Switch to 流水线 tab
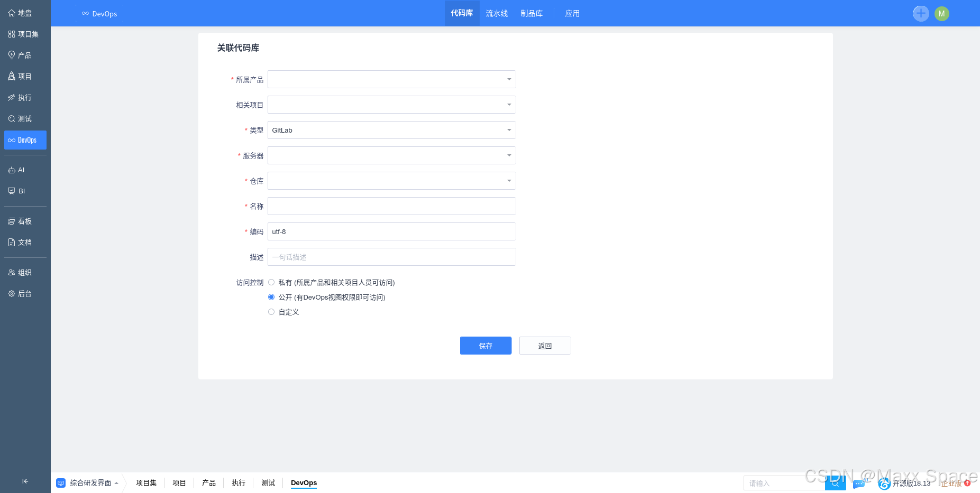Image resolution: width=980 pixels, height=493 pixels. [x=497, y=13]
